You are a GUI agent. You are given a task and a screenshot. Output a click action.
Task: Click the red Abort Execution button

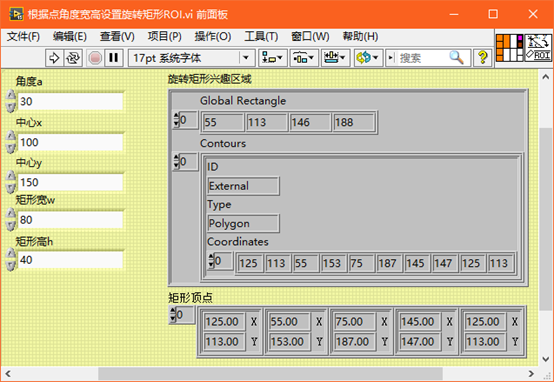tap(95, 58)
